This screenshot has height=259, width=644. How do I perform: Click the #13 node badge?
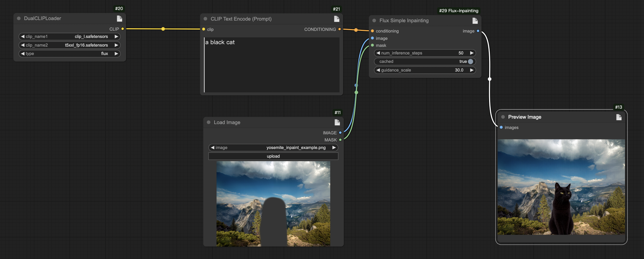619,107
